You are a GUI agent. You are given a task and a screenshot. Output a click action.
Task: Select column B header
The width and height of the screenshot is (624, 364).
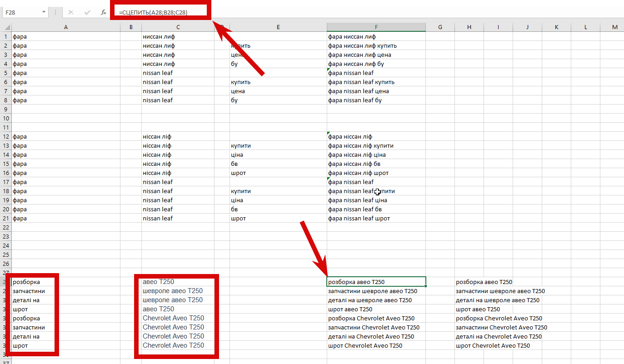point(131,27)
